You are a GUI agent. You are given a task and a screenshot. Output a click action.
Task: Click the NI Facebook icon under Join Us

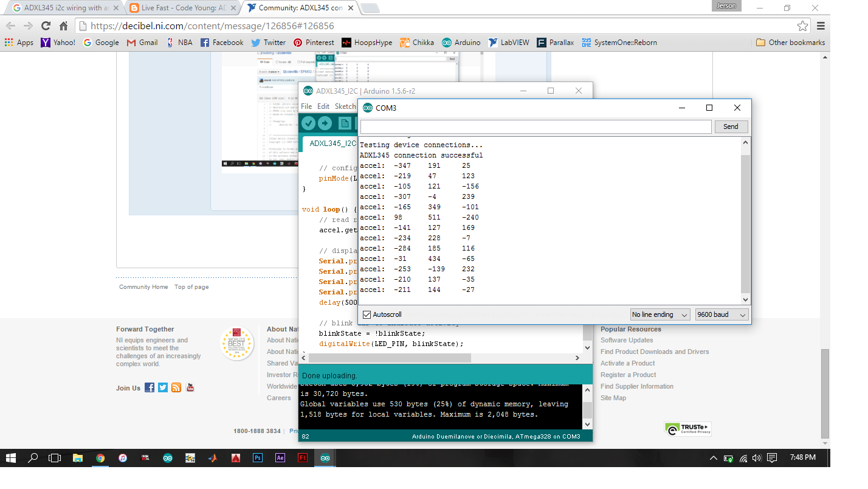tap(150, 387)
